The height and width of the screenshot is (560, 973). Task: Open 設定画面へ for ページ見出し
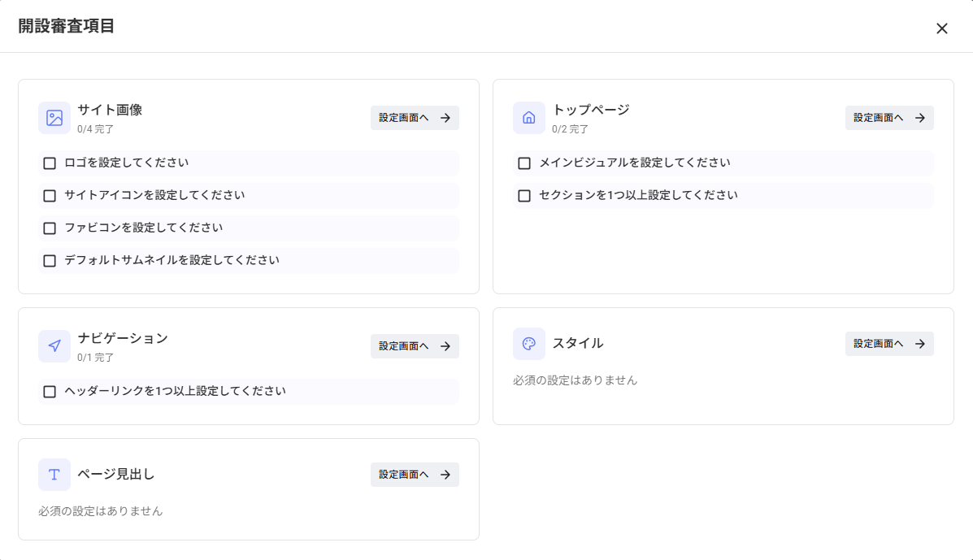[415, 475]
